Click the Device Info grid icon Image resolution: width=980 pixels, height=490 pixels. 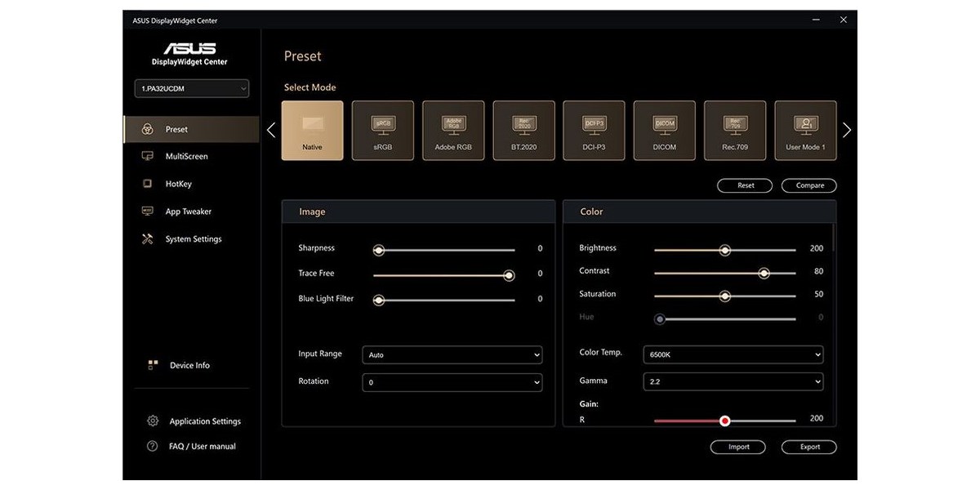point(153,365)
